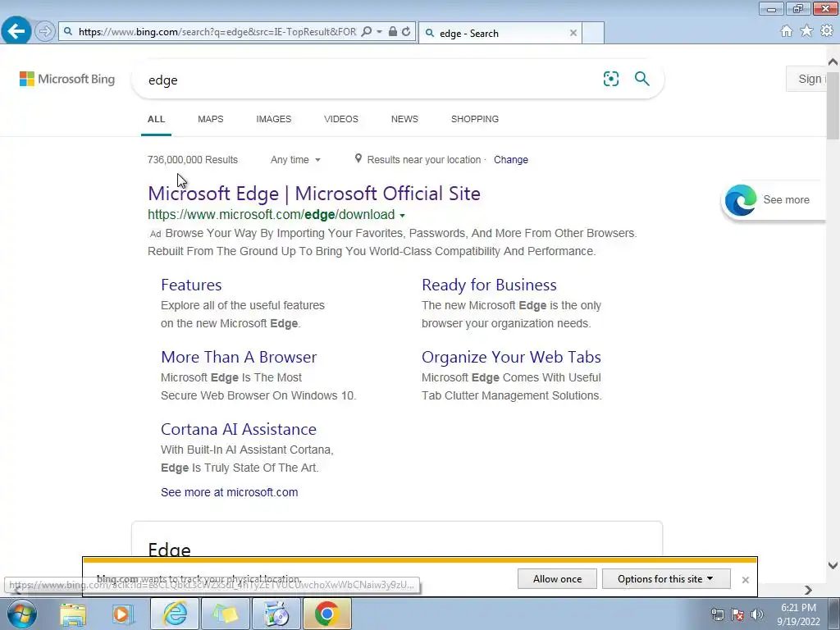The width and height of the screenshot is (840, 630).
Task: Open the IE Home icon
Action: coord(787,31)
